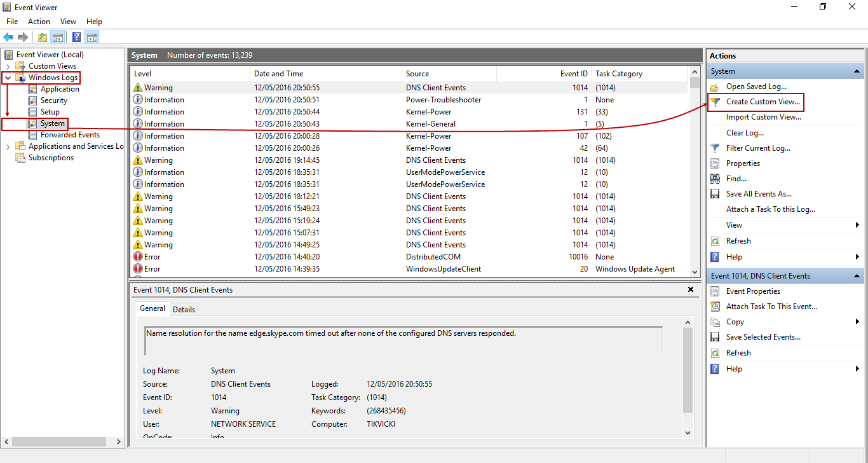Click the Clear Log... action
868x463 pixels.
[745, 133]
